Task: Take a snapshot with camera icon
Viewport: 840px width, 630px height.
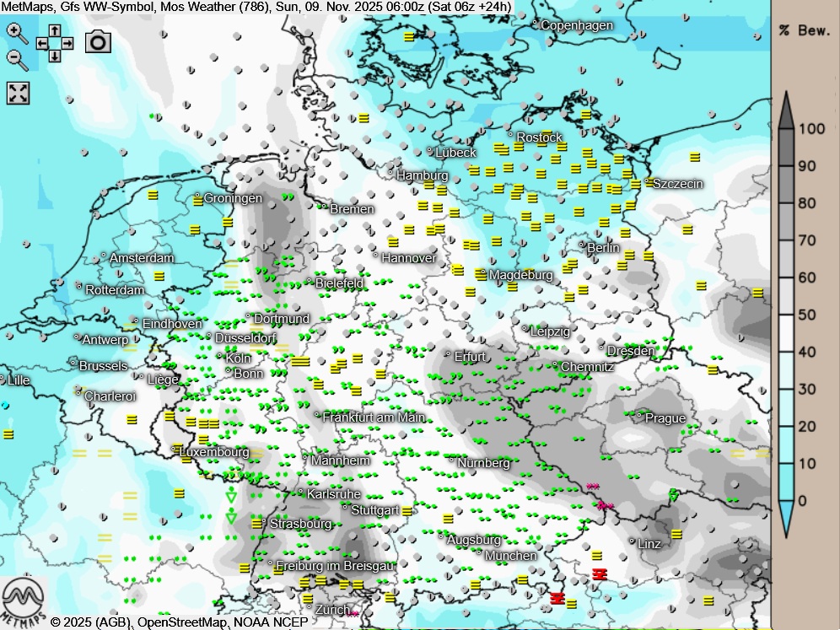Action: tap(98, 41)
